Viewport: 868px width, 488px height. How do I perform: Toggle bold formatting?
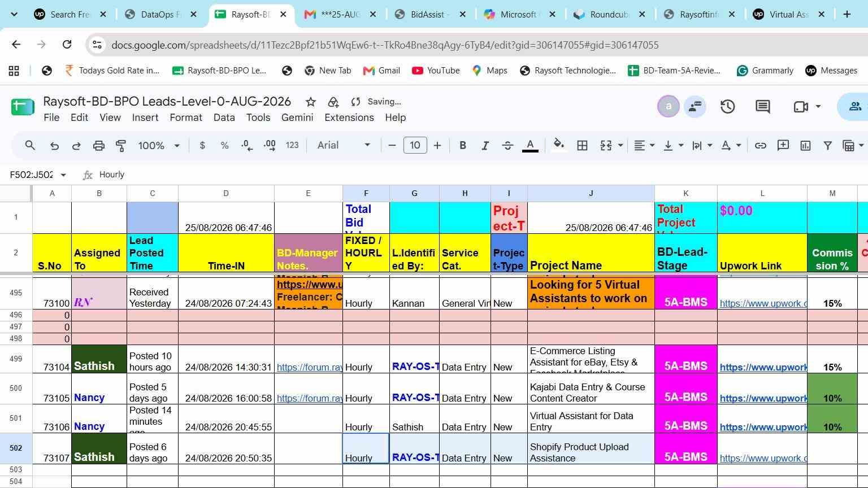(x=463, y=146)
